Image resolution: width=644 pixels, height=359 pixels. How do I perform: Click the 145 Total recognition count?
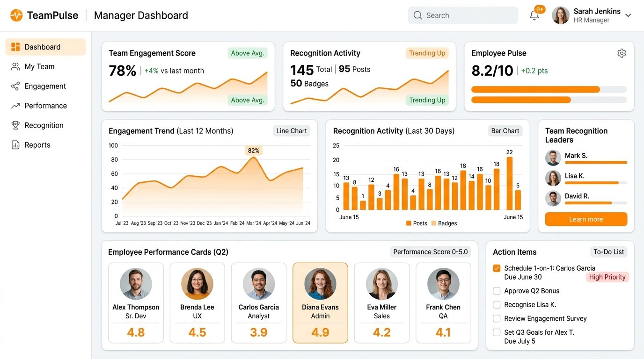click(311, 70)
